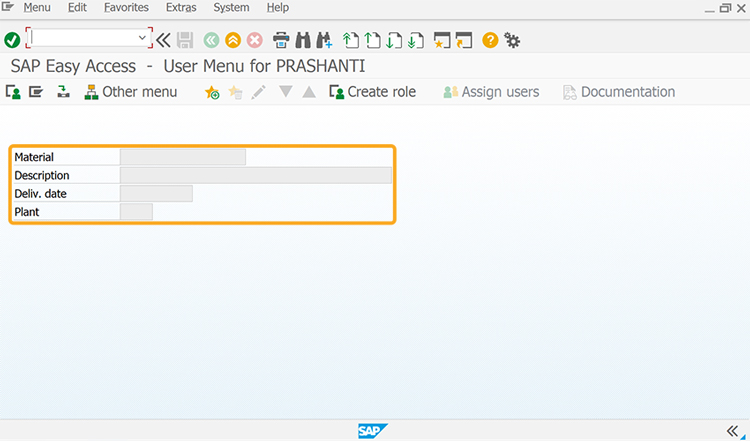This screenshot has width=750, height=441.
Task: Go to Last Page icon
Action: (416, 40)
